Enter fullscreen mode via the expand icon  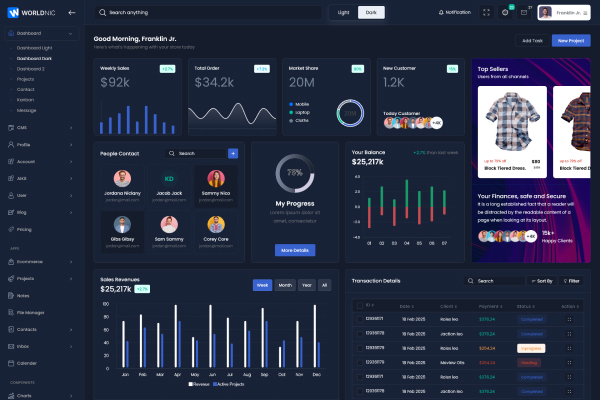tap(486, 12)
